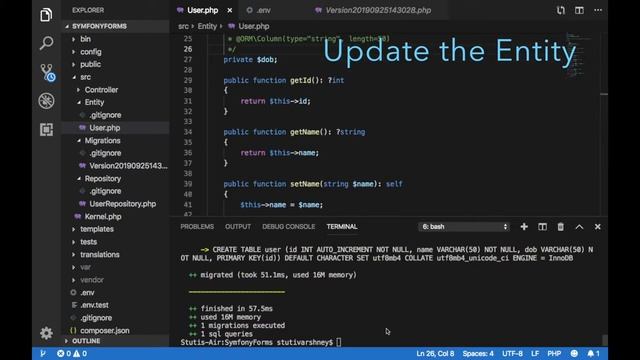Click the terminal scrollbar thumb
Screen dimensions: 640x360
pyautogui.click(x=604, y=340)
